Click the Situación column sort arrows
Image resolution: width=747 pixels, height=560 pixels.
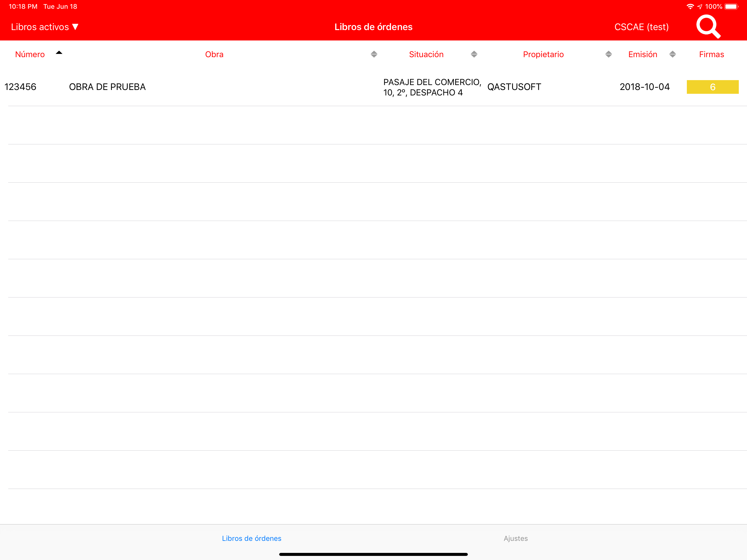(x=474, y=54)
